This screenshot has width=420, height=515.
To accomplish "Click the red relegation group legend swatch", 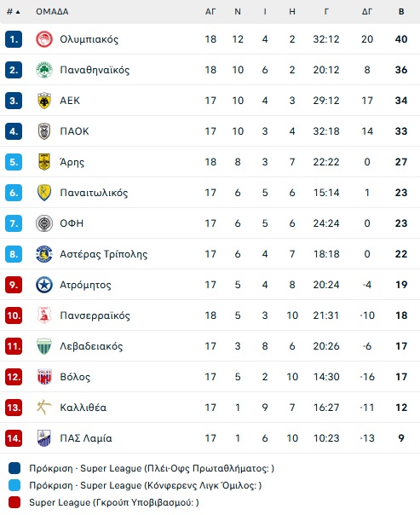I will [x=14, y=502].
